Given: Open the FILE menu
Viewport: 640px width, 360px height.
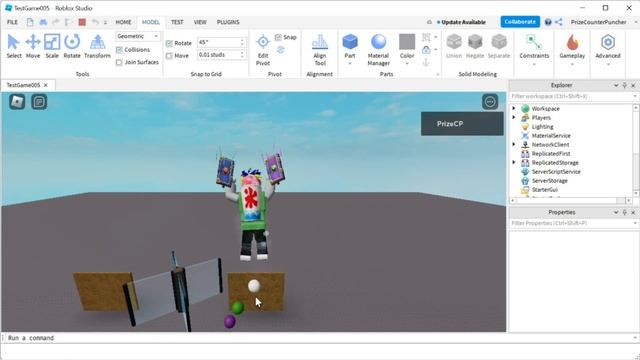Looking at the screenshot, I should click(12, 22).
